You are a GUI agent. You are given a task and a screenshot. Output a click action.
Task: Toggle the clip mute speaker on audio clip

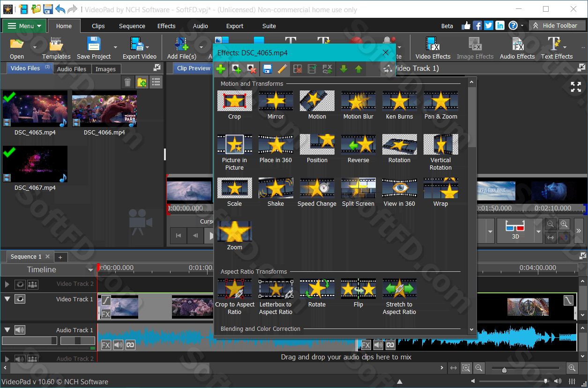pyautogui.click(x=118, y=345)
